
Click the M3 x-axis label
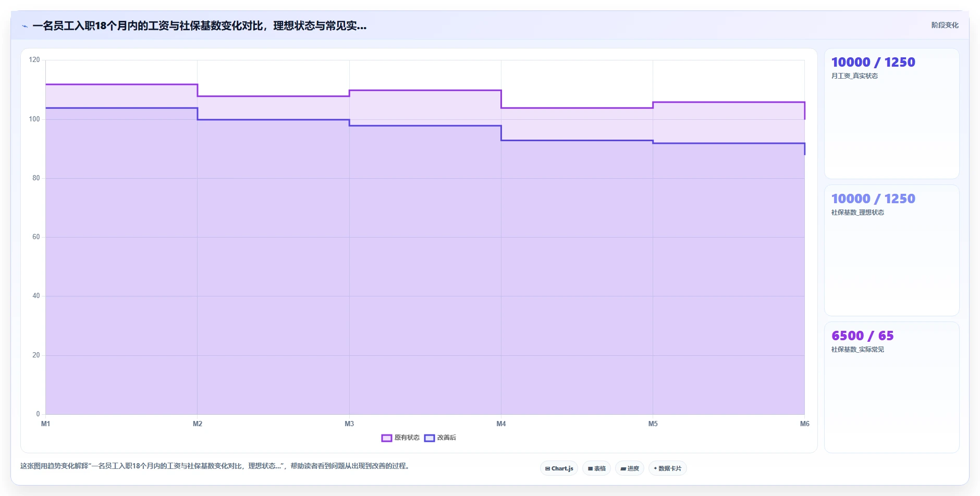coord(349,424)
